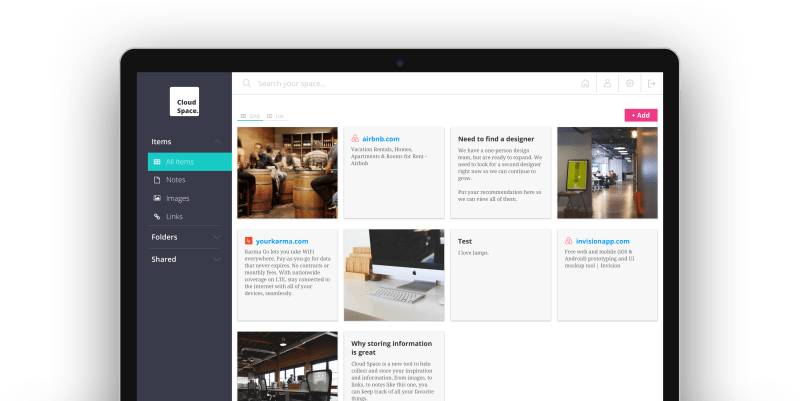Click the Airbnb 'Vacation Rentals' description text
The width and height of the screenshot is (800, 401).
pyautogui.click(x=389, y=156)
